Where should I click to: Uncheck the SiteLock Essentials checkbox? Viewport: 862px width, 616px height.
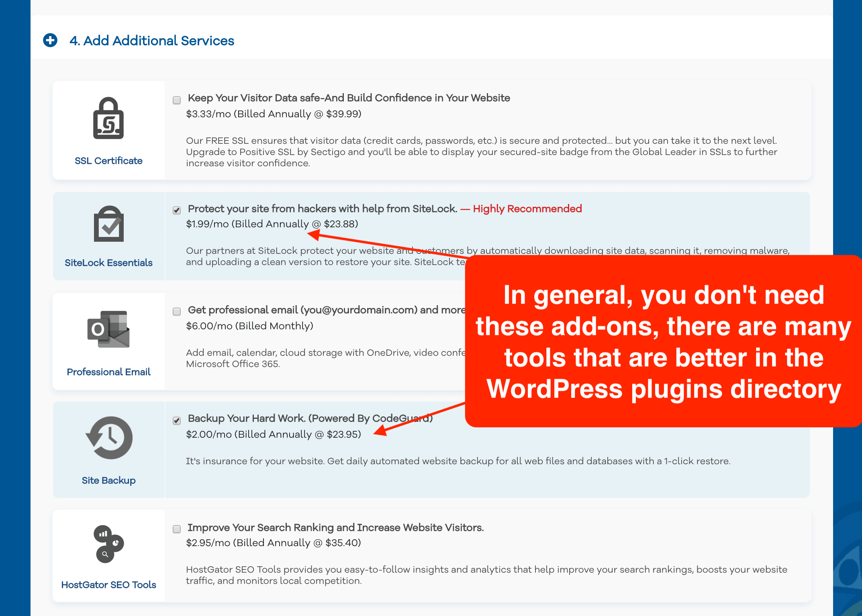coord(177,210)
